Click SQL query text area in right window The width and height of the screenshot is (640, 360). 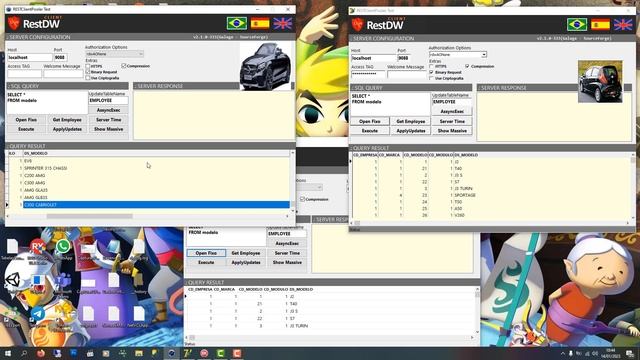click(391, 104)
